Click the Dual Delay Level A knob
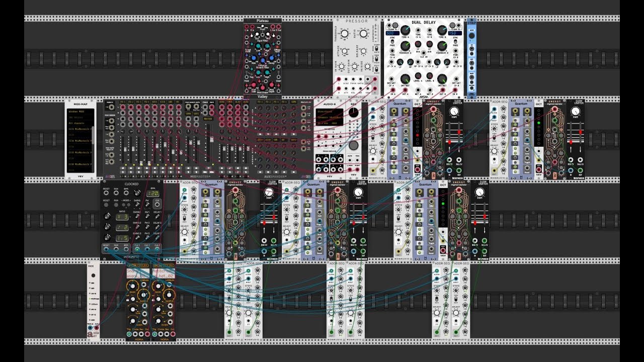Image resolution: width=644 pixels, height=362 pixels. coord(418,75)
